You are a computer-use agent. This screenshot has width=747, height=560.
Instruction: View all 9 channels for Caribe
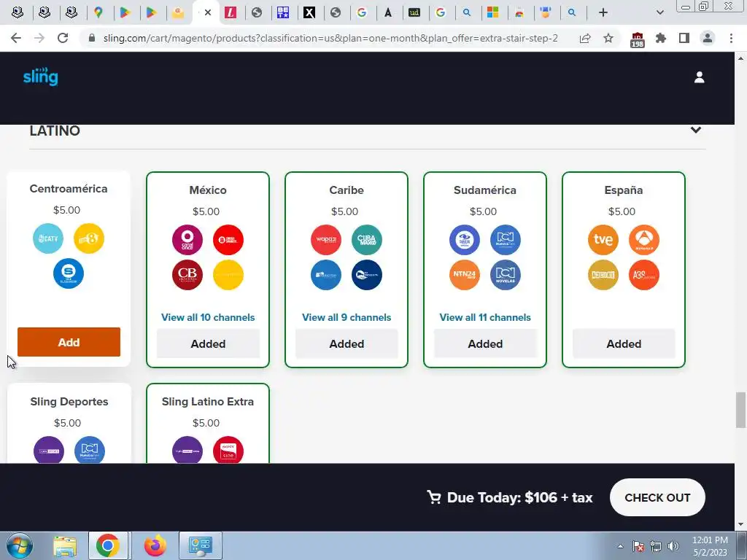(347, 317)
